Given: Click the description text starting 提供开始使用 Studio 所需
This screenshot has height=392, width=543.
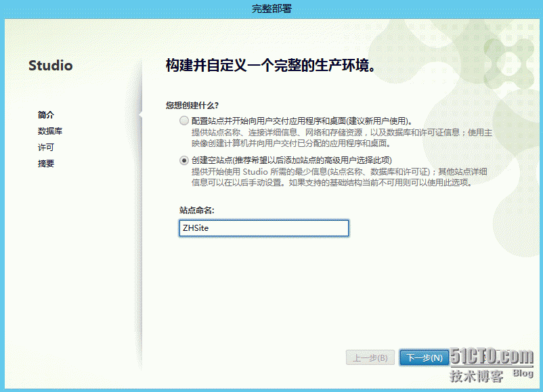Looking at the screenshot, I should pyautogui.click(x=339, y=177).
